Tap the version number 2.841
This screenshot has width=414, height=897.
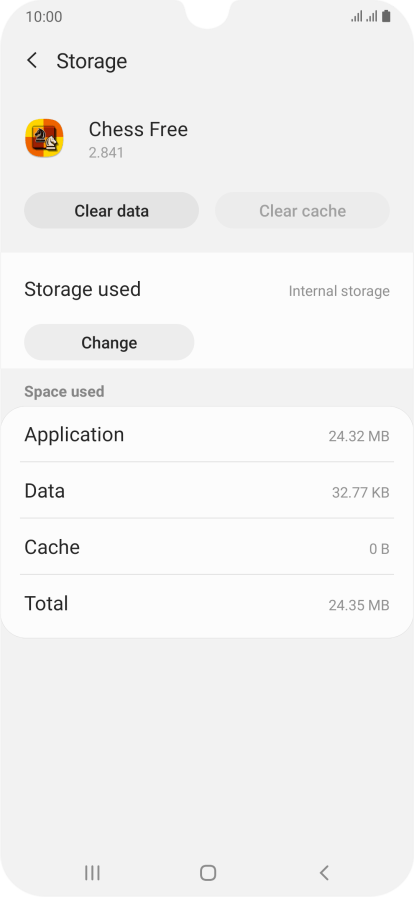coord(106,153)
